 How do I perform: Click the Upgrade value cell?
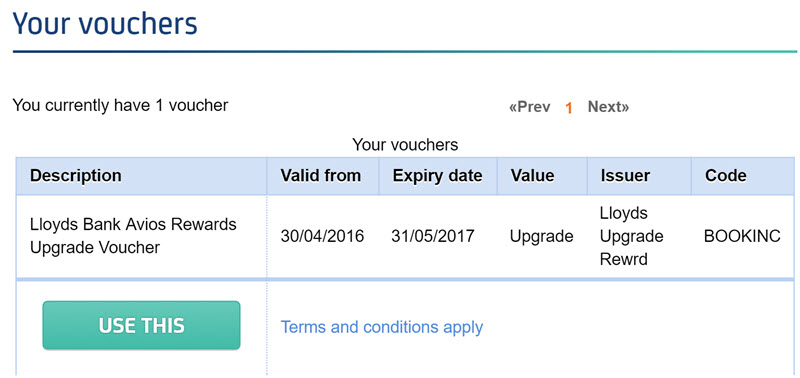541,237
